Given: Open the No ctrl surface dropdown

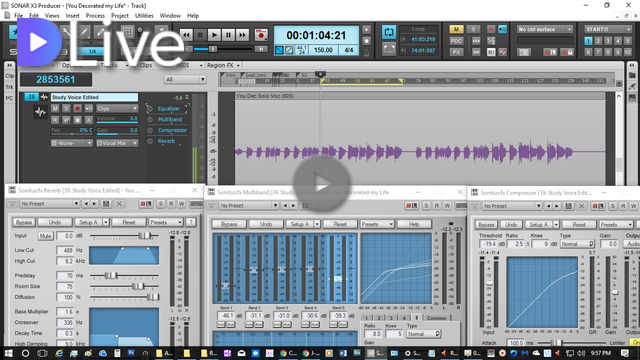Looking at the screenshot, I should [x=545, y=29].
